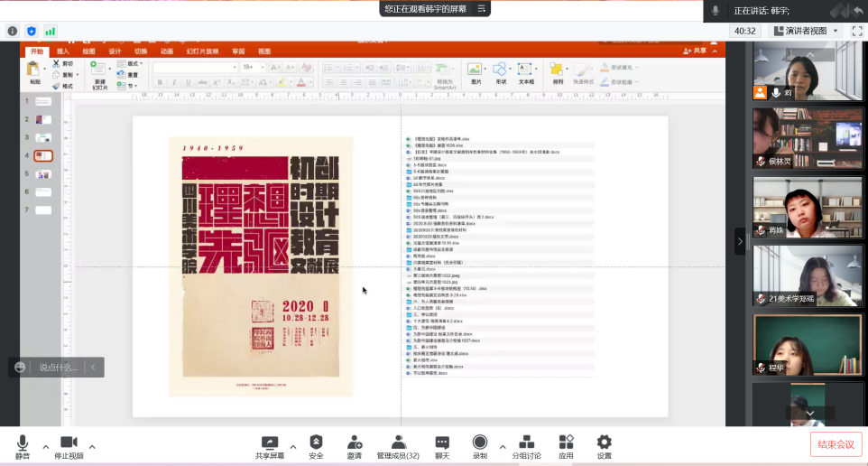The width and height of the screenshot is (868, 466).
Task: Click the 说点什么 chat input box
Action: [x=60, y=368]
